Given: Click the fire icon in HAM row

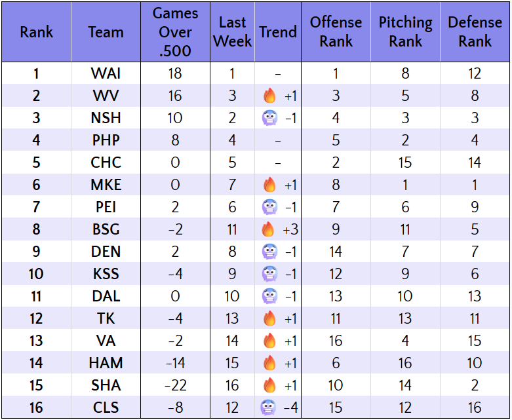Looking at the screenshot, I should 269,364.
